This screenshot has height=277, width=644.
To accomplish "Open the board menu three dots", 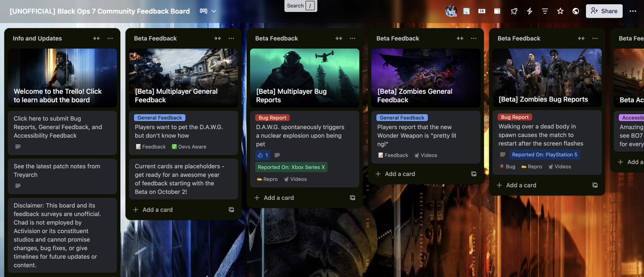I will click(633, 11).
